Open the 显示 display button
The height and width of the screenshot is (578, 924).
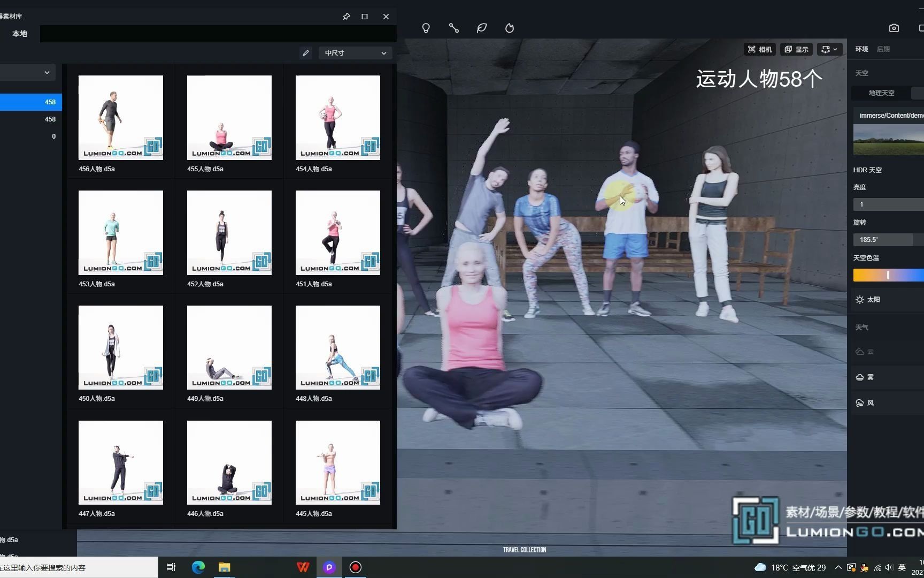(796, 49)
